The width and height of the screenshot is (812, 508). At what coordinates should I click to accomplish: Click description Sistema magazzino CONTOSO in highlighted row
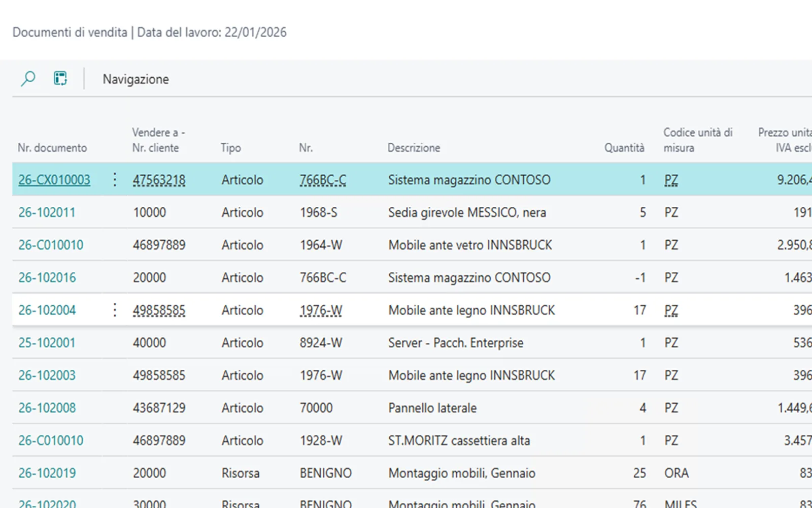pyautogui.click(x=469, y=180)
